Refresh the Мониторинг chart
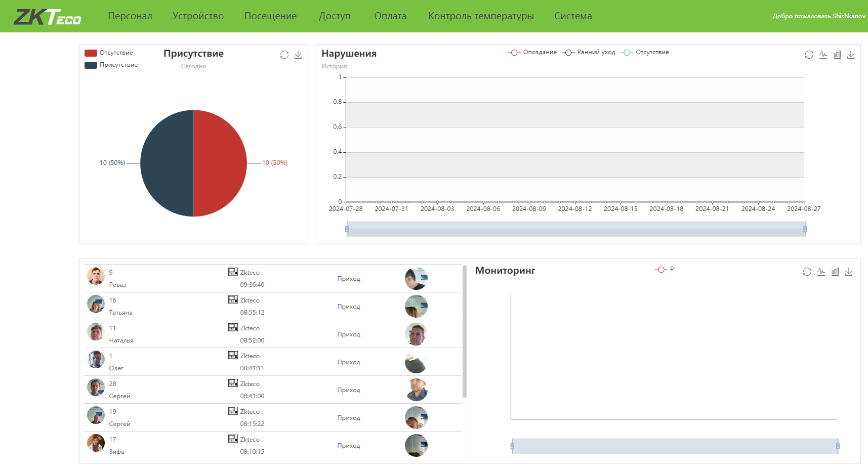Image resolution: width=868 pixels, height=472 pixels. 807,272
